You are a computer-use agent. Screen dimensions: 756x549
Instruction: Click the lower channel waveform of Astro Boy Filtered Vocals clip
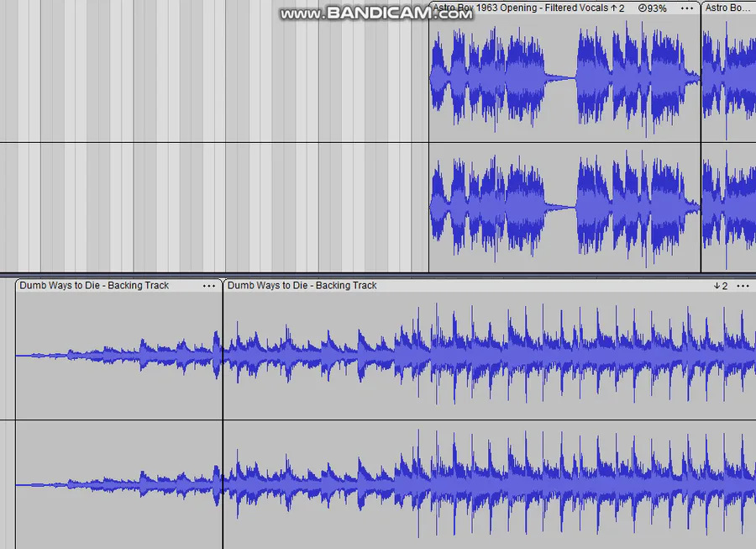564,208
